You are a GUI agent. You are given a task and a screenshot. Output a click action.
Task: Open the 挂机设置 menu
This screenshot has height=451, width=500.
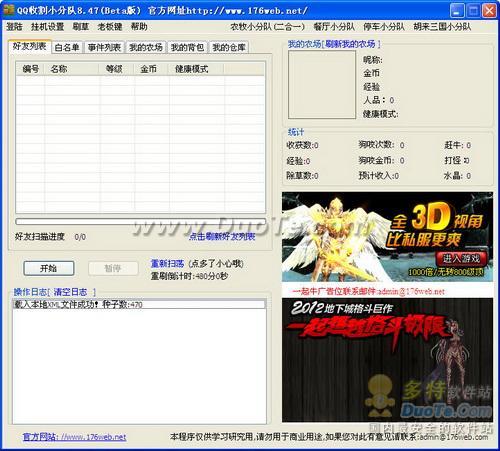47,27
